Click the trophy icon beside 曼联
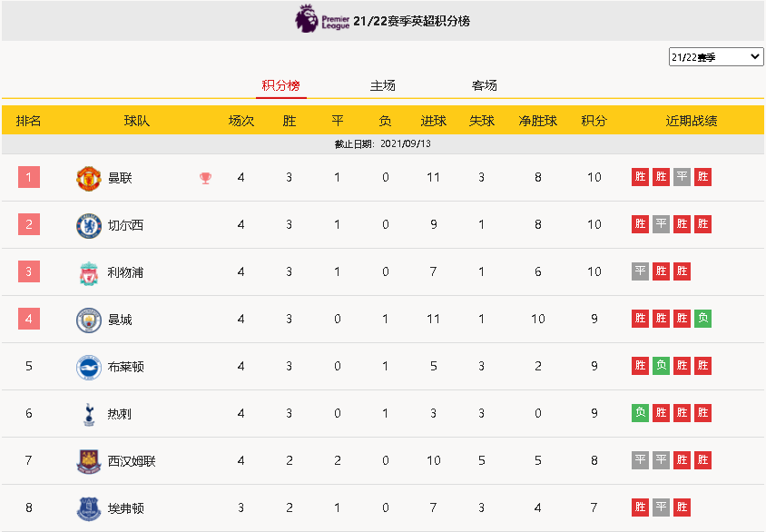 pos(206,178)
